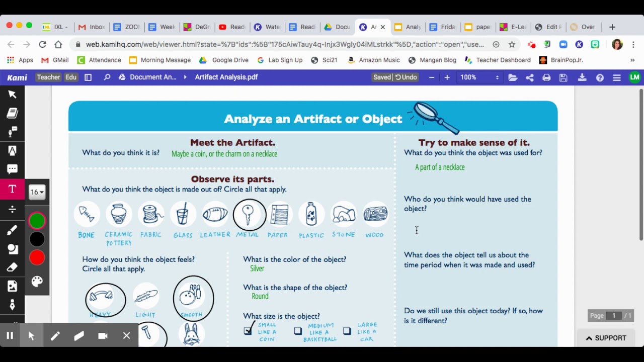Expand the SUPPORT panel
Viewport: 644px width, 362px height.
point(606,338)
